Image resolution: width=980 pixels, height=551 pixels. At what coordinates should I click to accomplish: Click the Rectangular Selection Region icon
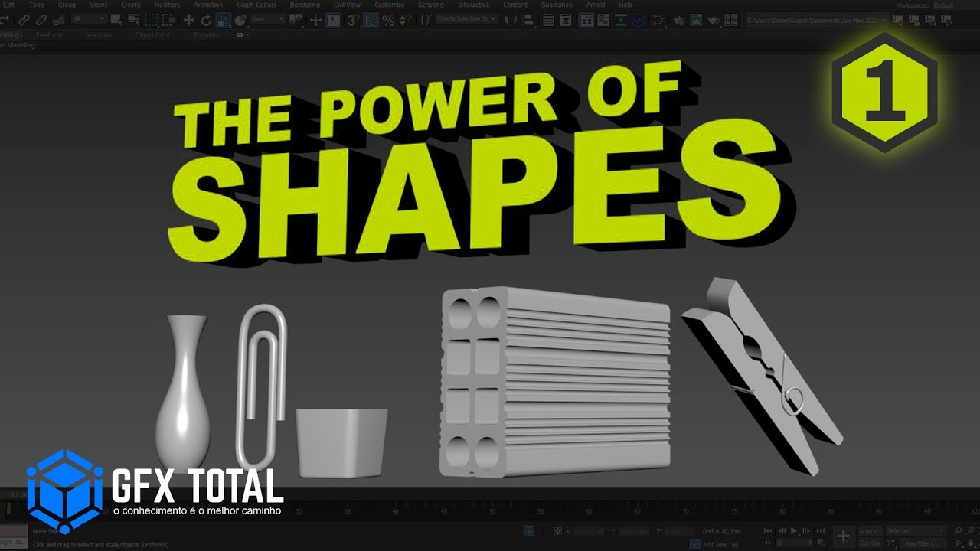152,20
